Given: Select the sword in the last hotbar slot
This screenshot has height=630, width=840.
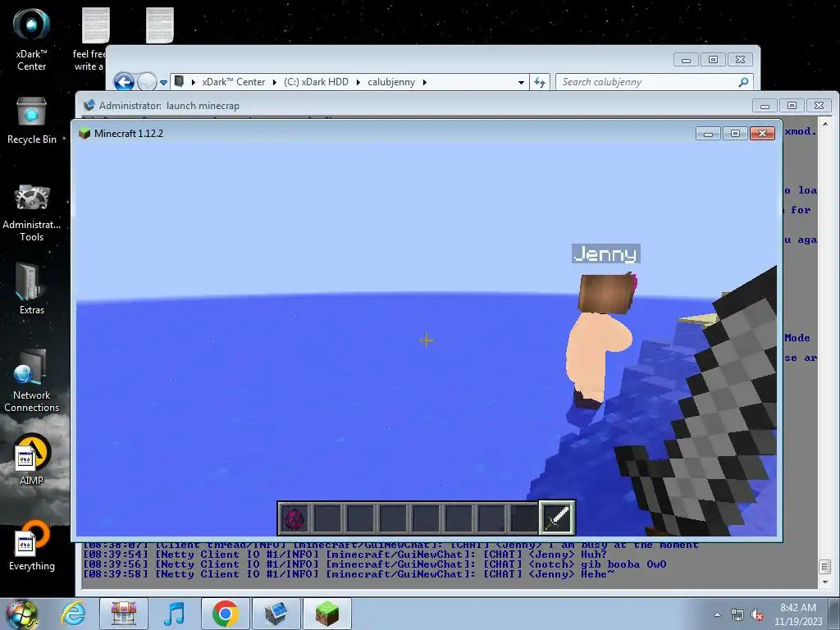Looking at the screenshot, I should click(x=557, y=518).
